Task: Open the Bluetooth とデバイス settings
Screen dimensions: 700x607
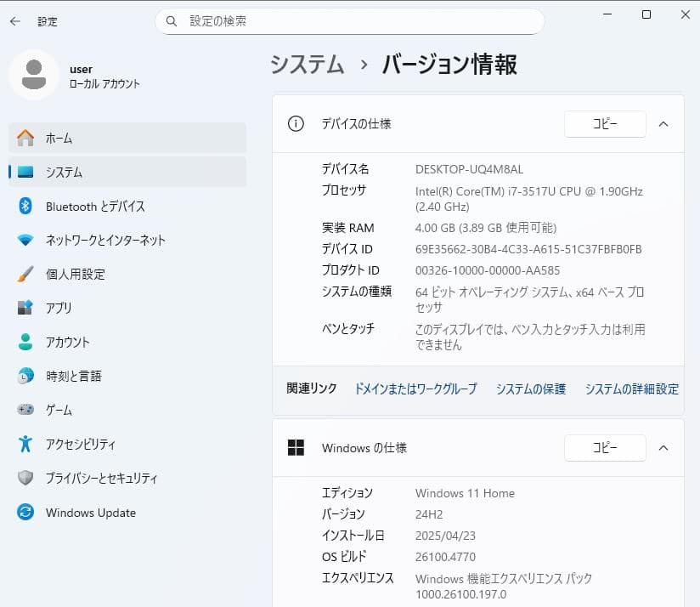Action: click(x=87, y=206)
